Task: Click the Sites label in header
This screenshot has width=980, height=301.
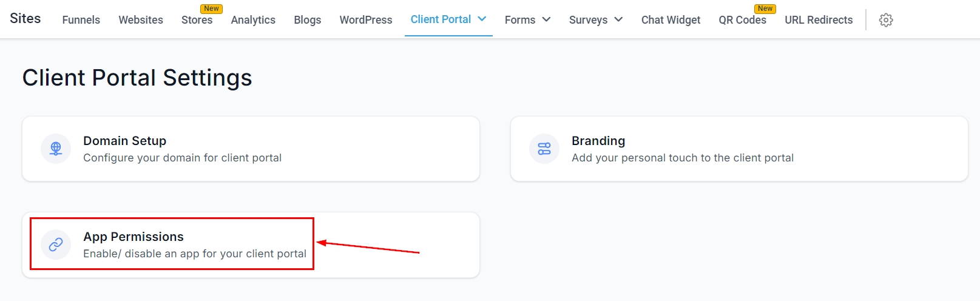Action: click(x=25, y=18)
